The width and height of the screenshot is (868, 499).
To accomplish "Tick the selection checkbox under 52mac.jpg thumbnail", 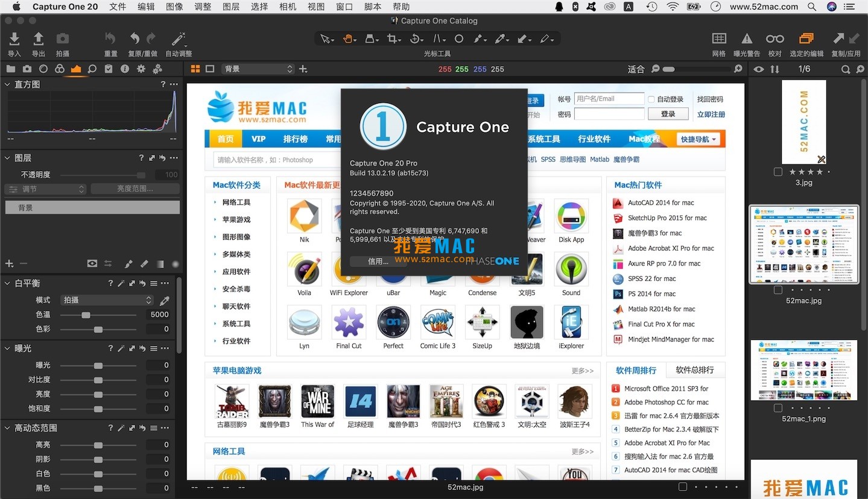I will (778, 290).
